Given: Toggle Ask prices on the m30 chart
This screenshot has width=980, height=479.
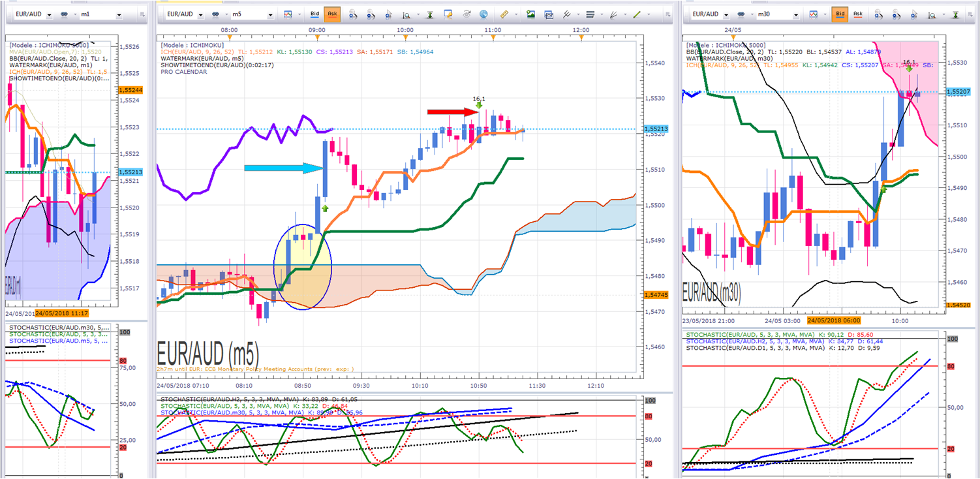Looking at the screenshot, I should 858,14.
